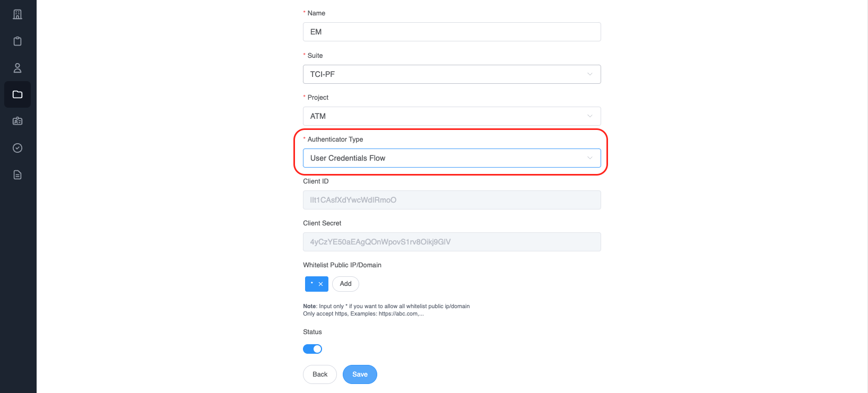Open the Project dropdown showing ATM
The height and width of the screenshot is (393, 868).
click(x=452, y=116)
